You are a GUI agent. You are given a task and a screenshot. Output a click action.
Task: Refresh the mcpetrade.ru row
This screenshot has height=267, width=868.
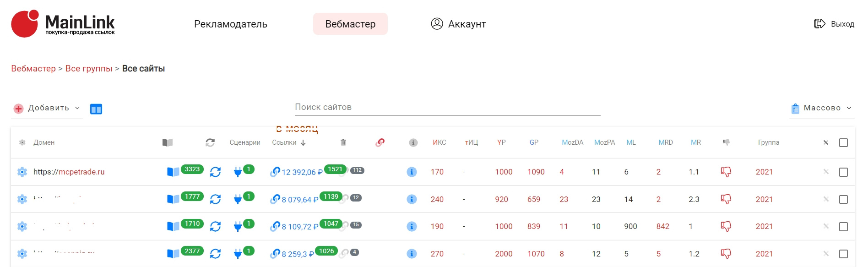pos(215,172)
